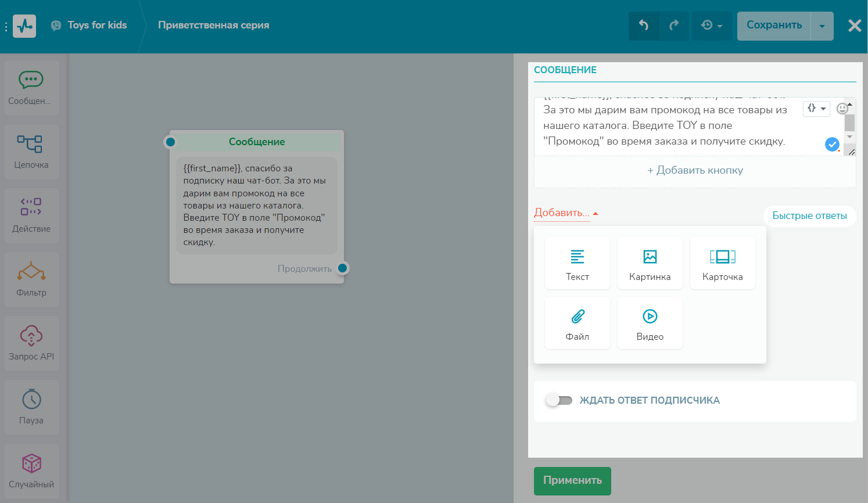Pick the Фильтр element from sidebar
Image resolution: width=868 pixels, height=503 pixels.
(x=31, y=279)
